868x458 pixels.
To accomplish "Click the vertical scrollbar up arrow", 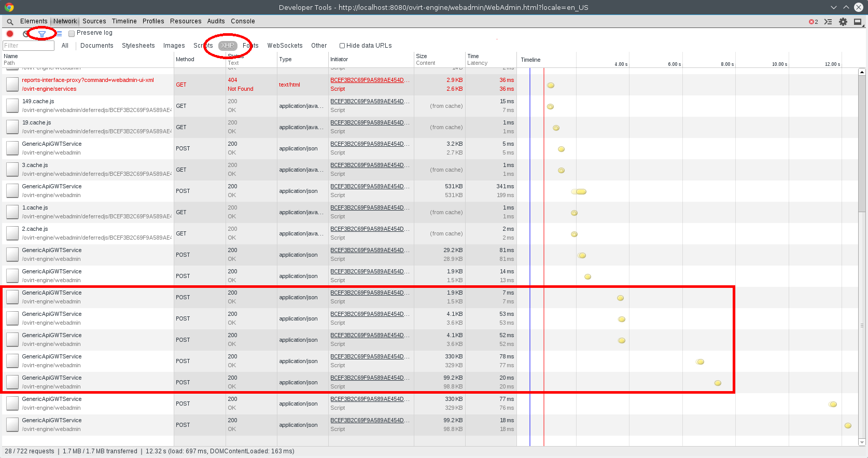I will pos(862,72).
